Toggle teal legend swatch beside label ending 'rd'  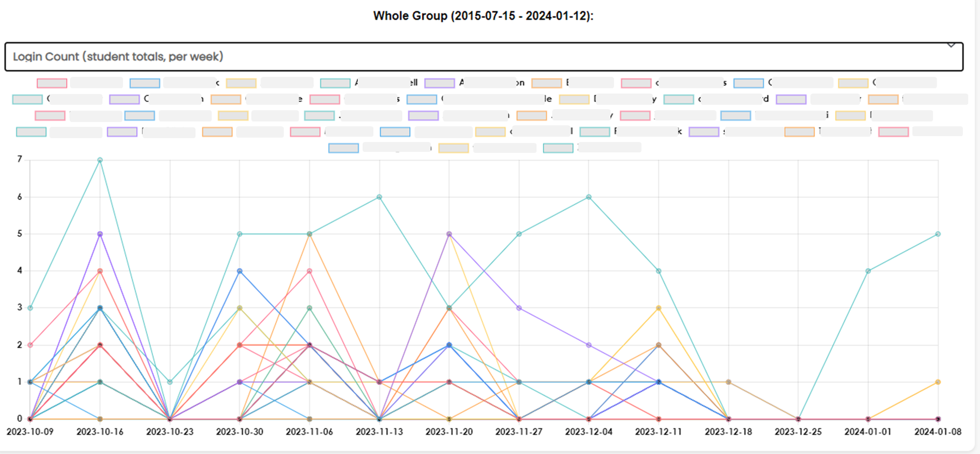pyautogui.click(x=678, y=99)
